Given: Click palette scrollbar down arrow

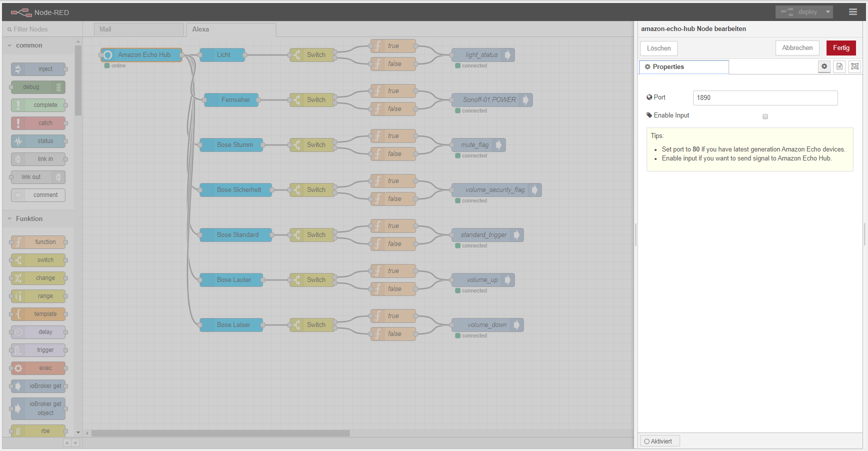Looking at the screenshot, I should (78, 432).
